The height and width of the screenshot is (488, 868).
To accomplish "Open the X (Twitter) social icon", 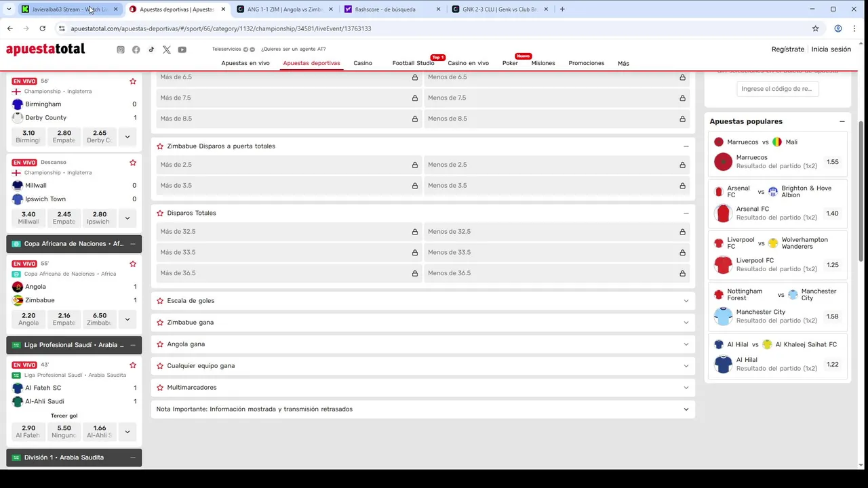I will 167,49.
